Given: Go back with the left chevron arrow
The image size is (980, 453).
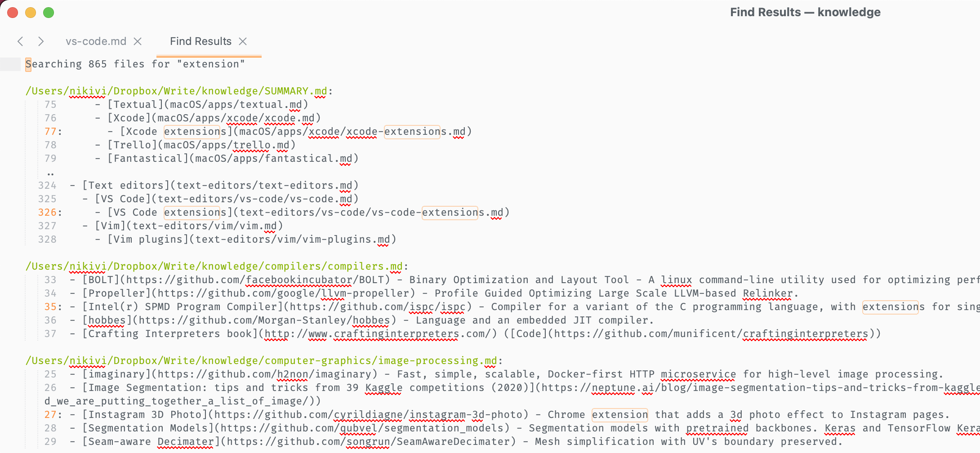Looking at the screenshot, I should click(20, 41).
